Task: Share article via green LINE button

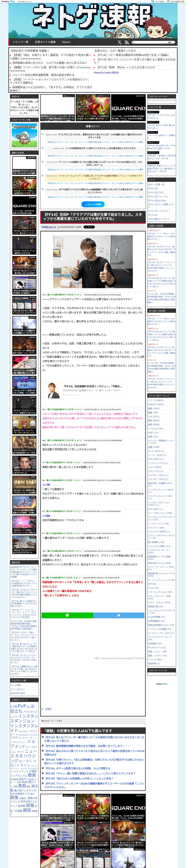Action: pyautogui.click(x=67, y=615)
